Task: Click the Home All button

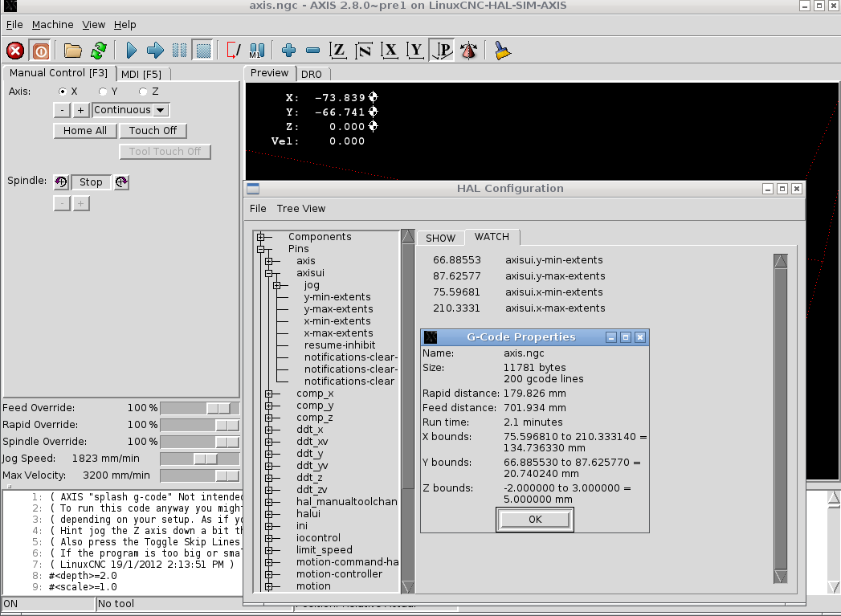Action: pos(85,131)
